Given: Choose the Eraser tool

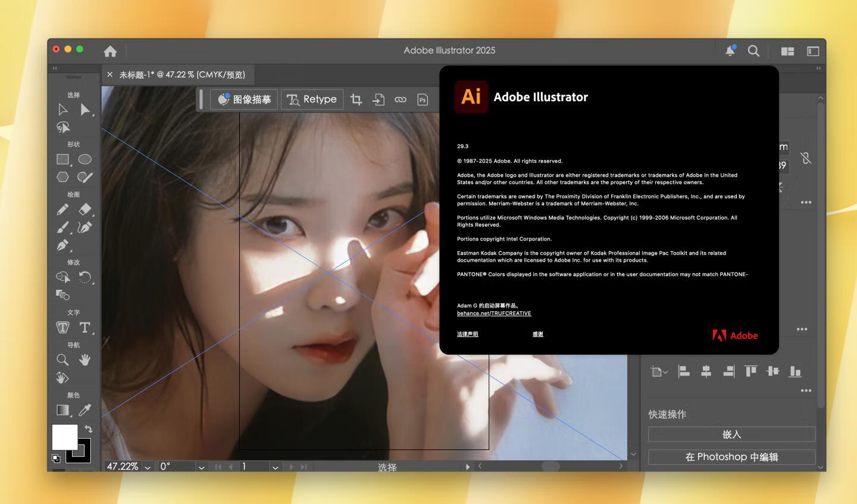Looking at the screenshot, I should click(85, 209).
